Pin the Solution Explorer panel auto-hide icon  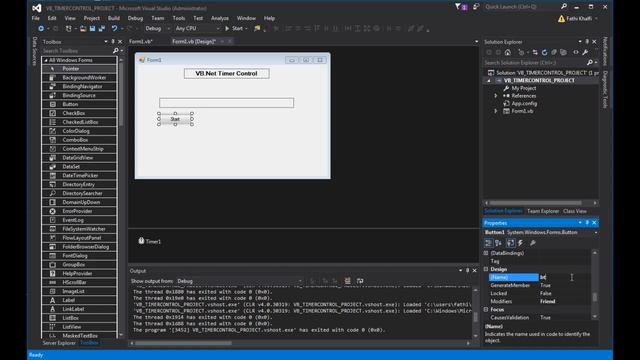[x=587, y=42]
